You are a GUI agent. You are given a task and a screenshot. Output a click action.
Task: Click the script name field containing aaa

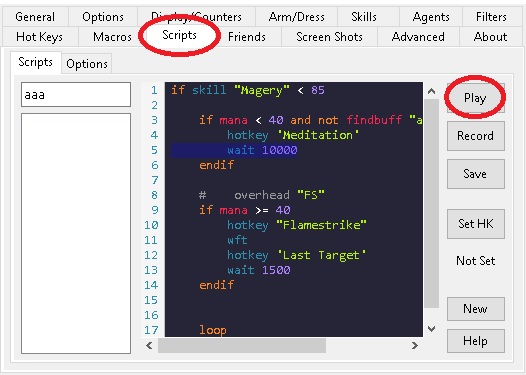[x=76, y=95]
